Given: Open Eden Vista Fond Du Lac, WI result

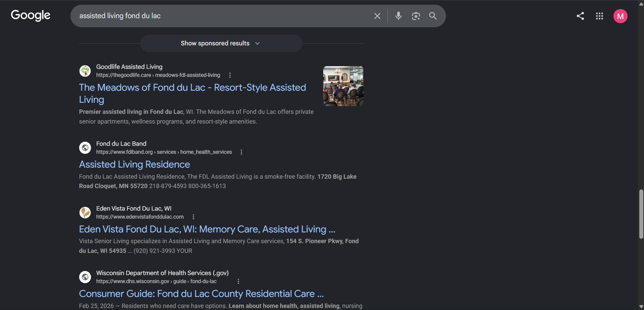Looking at the screenshot, I should (207, 229).
